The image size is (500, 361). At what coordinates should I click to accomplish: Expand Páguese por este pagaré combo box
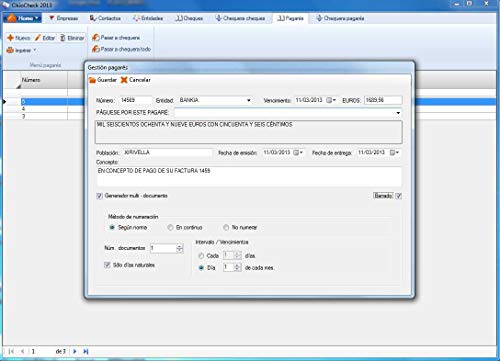pos(398,113)
